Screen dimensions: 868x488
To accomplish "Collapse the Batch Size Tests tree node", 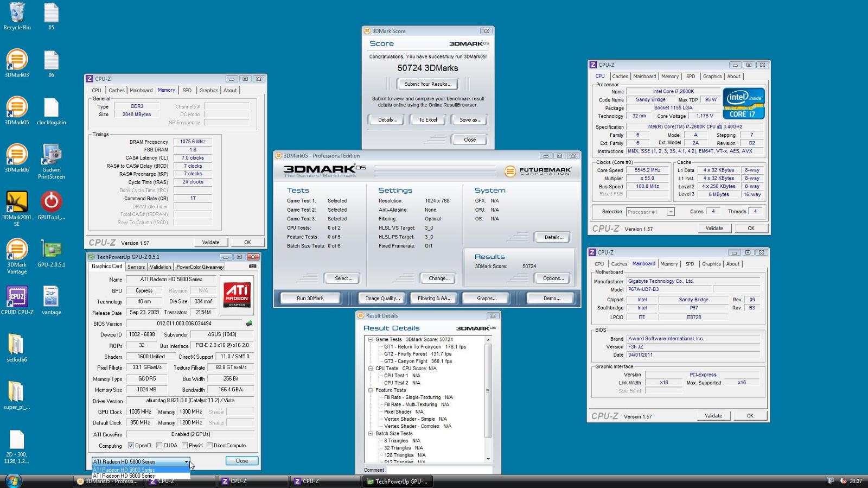I will [371, 434].
